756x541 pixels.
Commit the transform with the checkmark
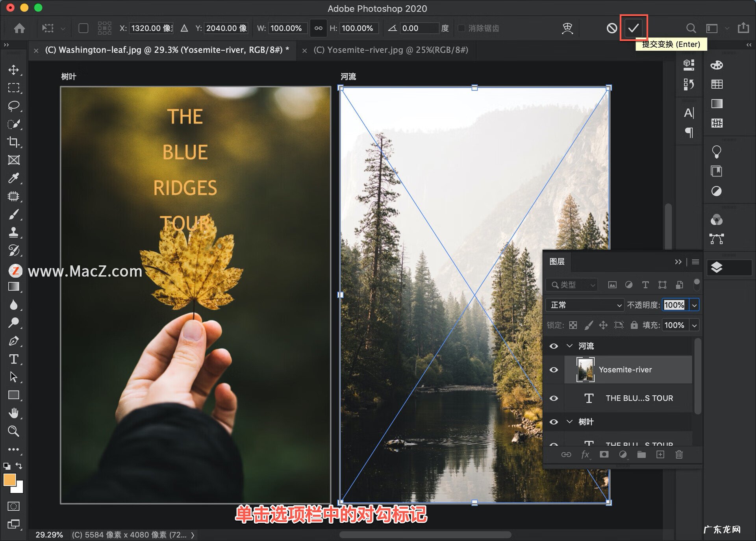(633, 28)
